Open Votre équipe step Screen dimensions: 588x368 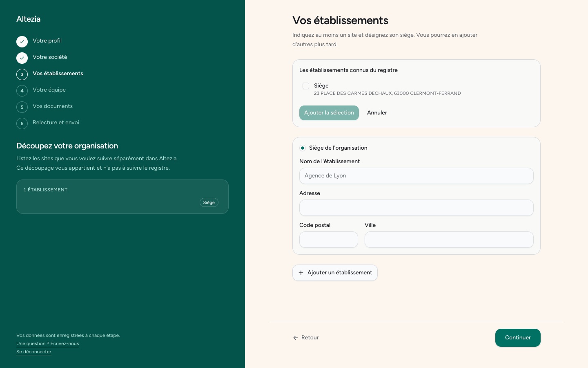click(49, 90)
